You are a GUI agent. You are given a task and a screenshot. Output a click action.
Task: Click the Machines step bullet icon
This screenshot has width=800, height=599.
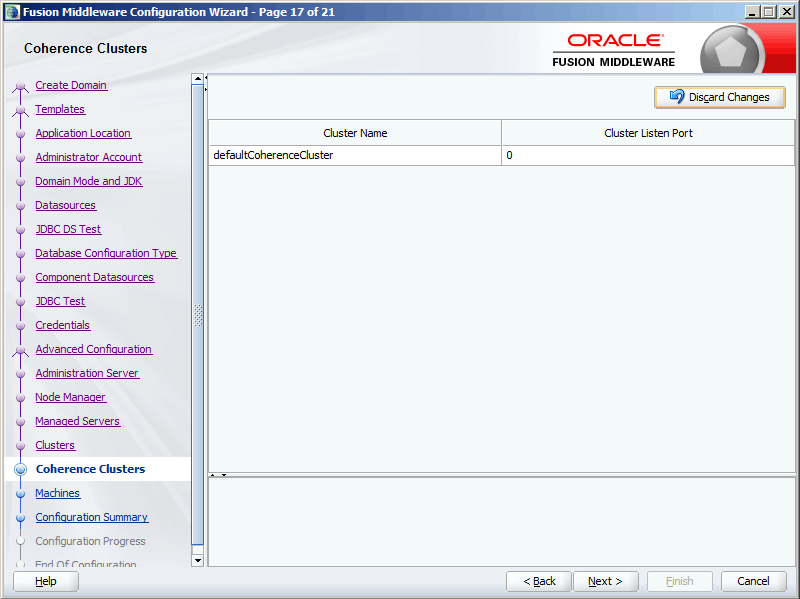coord(20,494)
